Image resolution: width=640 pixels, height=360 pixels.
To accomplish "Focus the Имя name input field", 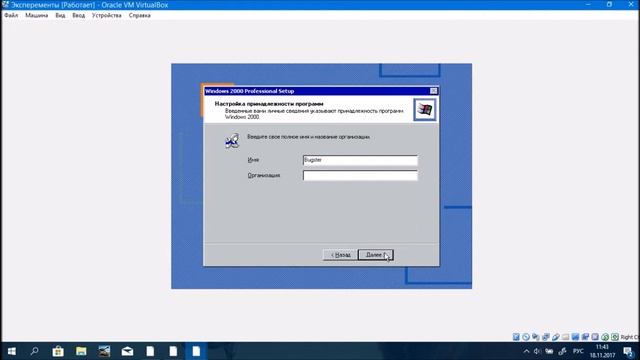I will click(360, 160).
